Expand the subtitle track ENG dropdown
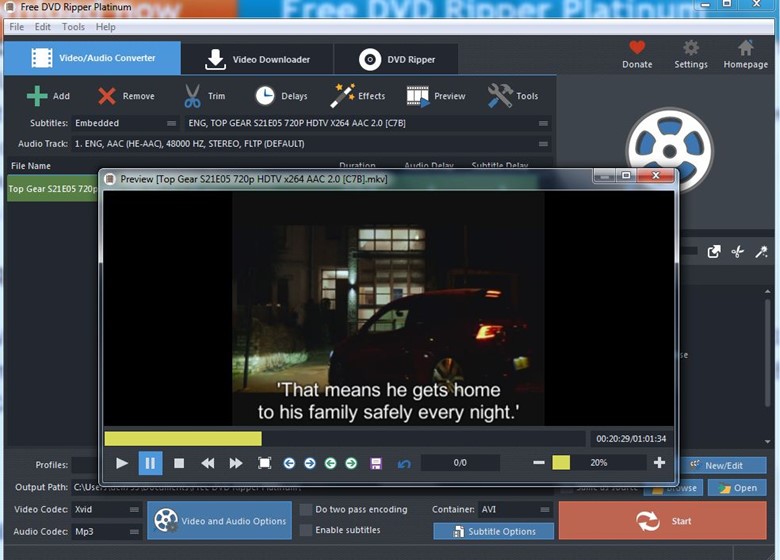This screenshot has height=560, width=780. click(368, 123)
